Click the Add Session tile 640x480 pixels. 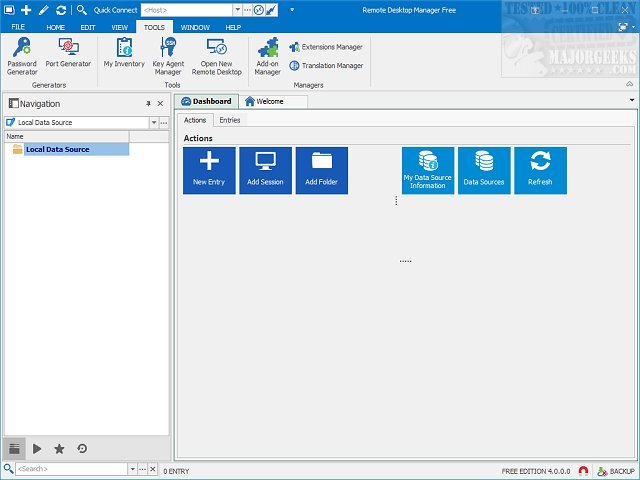click(265, 170)
